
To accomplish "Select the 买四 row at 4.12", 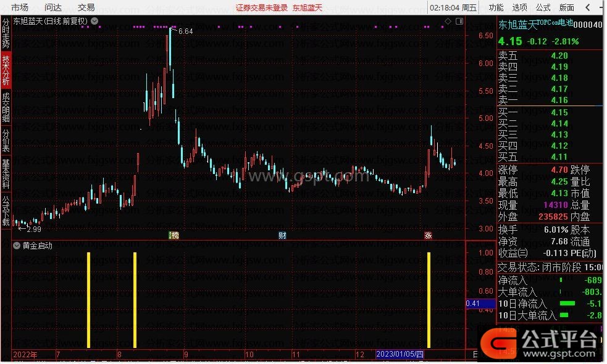I will [550, 146].
